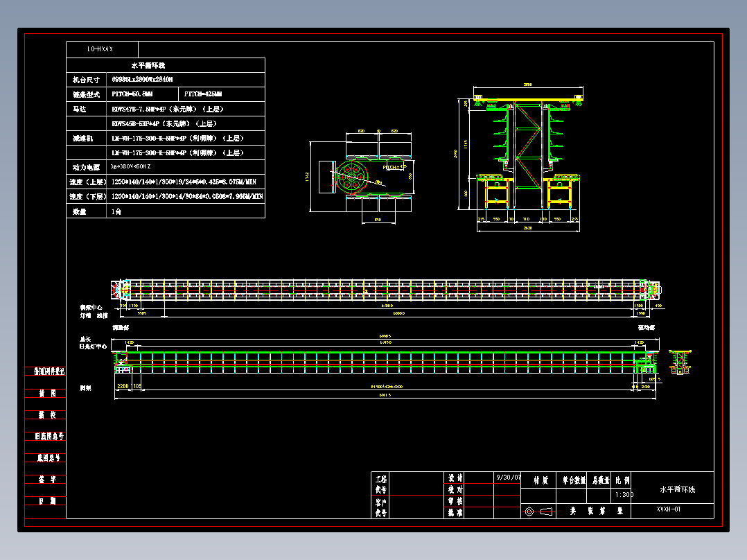The width and height of the screenshot is (747, 560).
Task: Click the '水平循环线' title in the title block
Action: [x=678, y=489]
